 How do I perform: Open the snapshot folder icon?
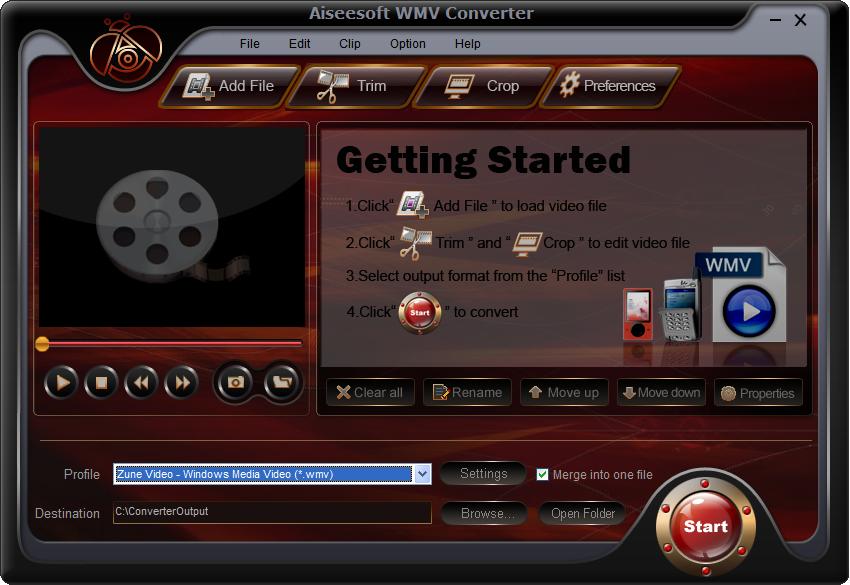(x=281, y=382)
